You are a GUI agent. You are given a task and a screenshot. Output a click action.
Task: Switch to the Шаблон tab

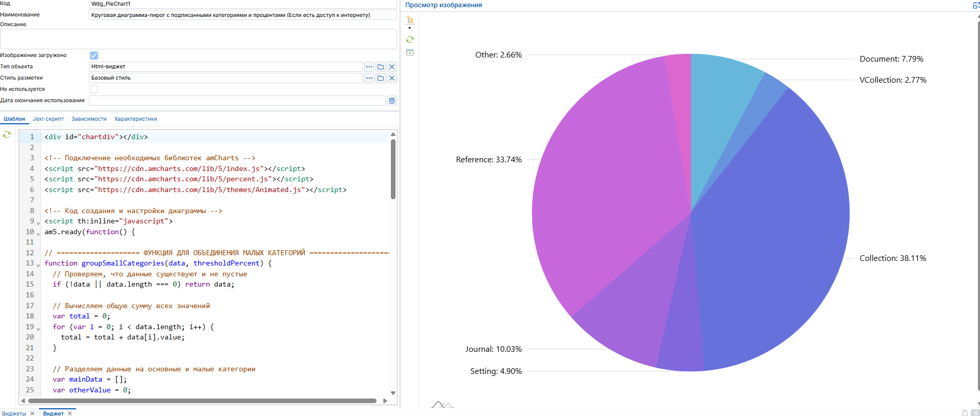tap(14, 119)
